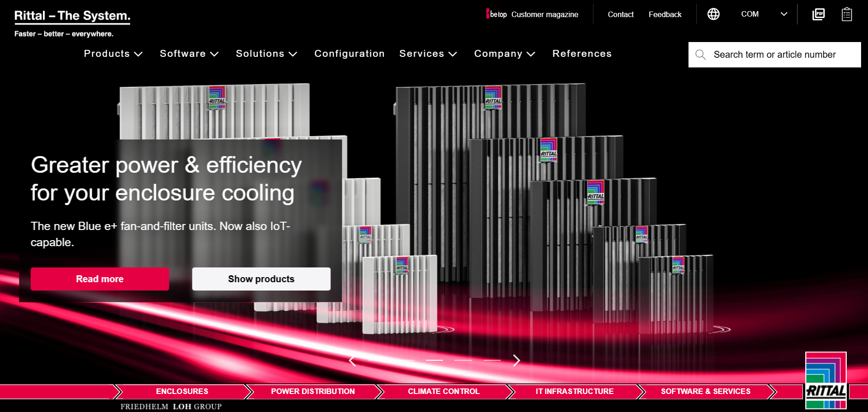This screenshot has width=868, height=412.
Task: Expand the Software menu chevron
Action: tap(215, 54)
